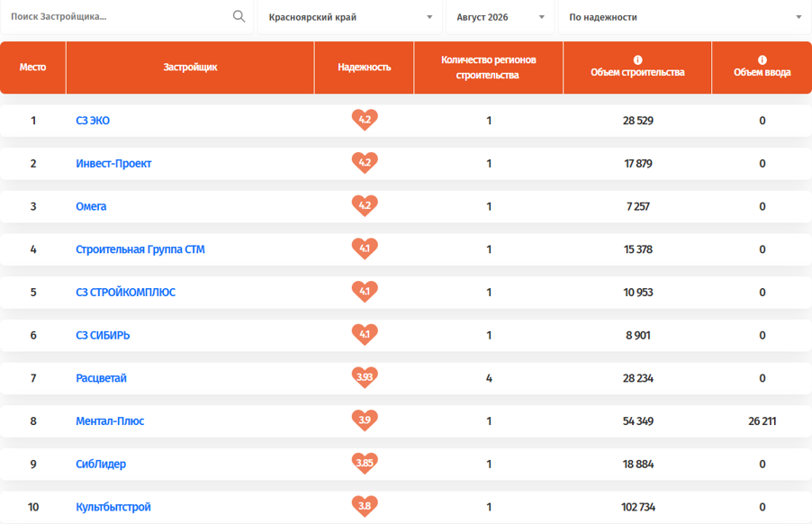Click the Объем ввода header label
This screenshot has width=812, height=524.
762,73
